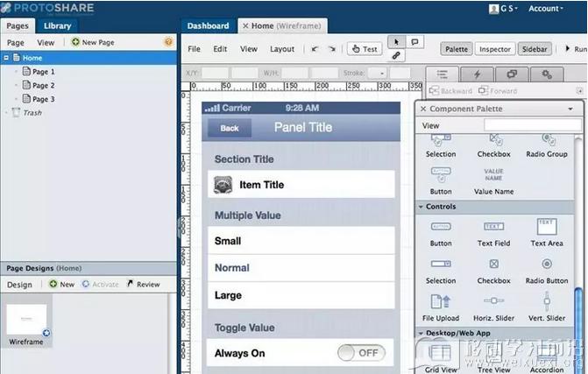Undo the last action arrow
588x374 pixels.
pos(315,49)
